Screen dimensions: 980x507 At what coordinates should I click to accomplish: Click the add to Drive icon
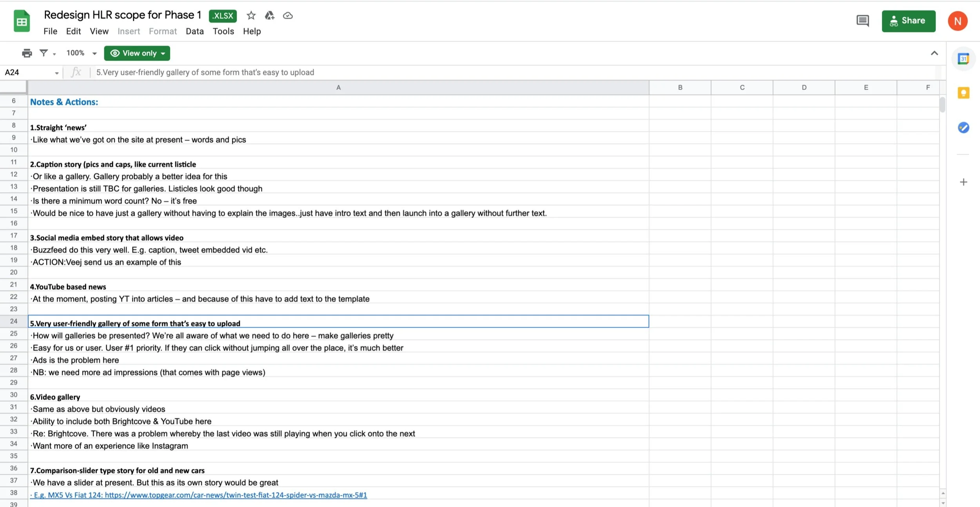(x=269, y=16)
